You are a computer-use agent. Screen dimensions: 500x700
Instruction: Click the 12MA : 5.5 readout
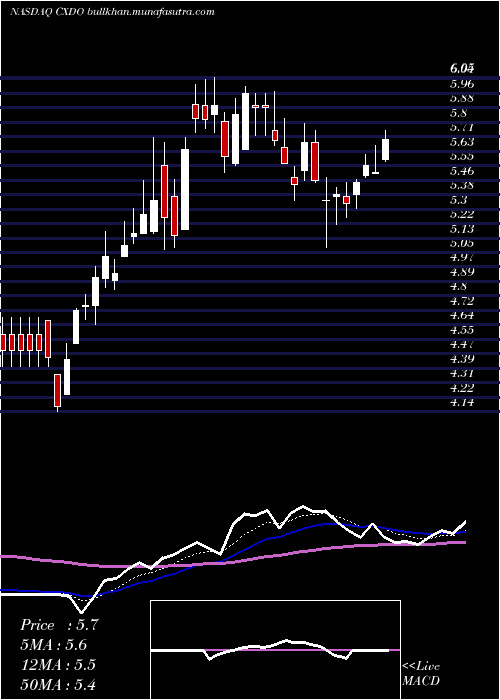[x=57, y=665]
